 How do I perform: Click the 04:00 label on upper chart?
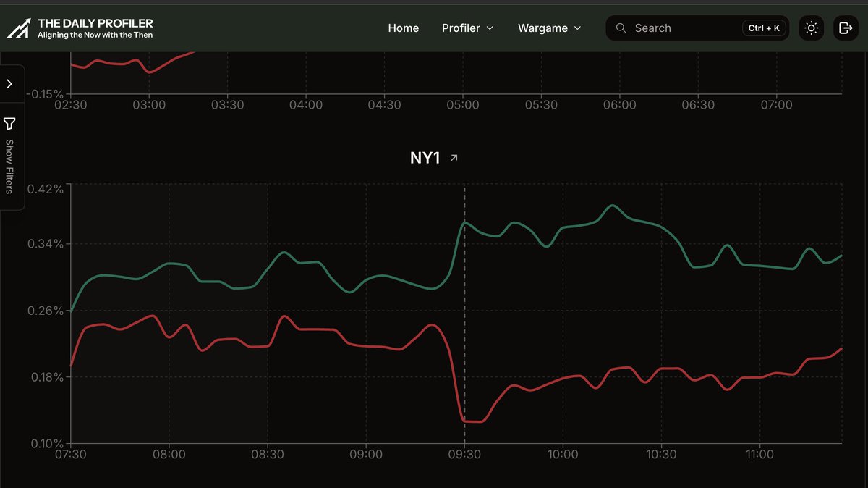[x=306, y=105]
